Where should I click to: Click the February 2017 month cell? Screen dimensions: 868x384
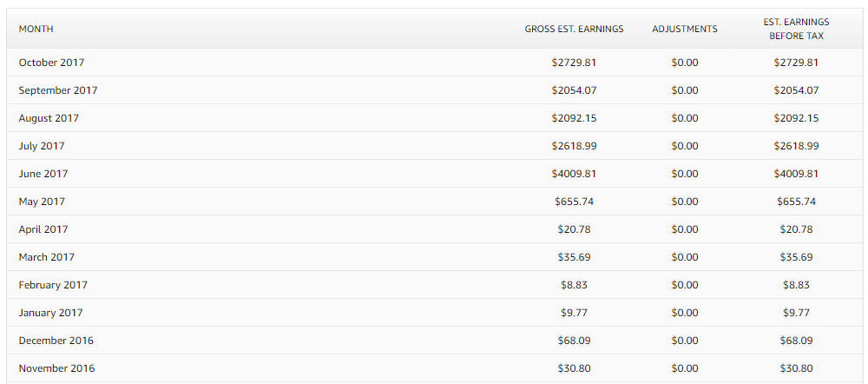click(53, 285)
